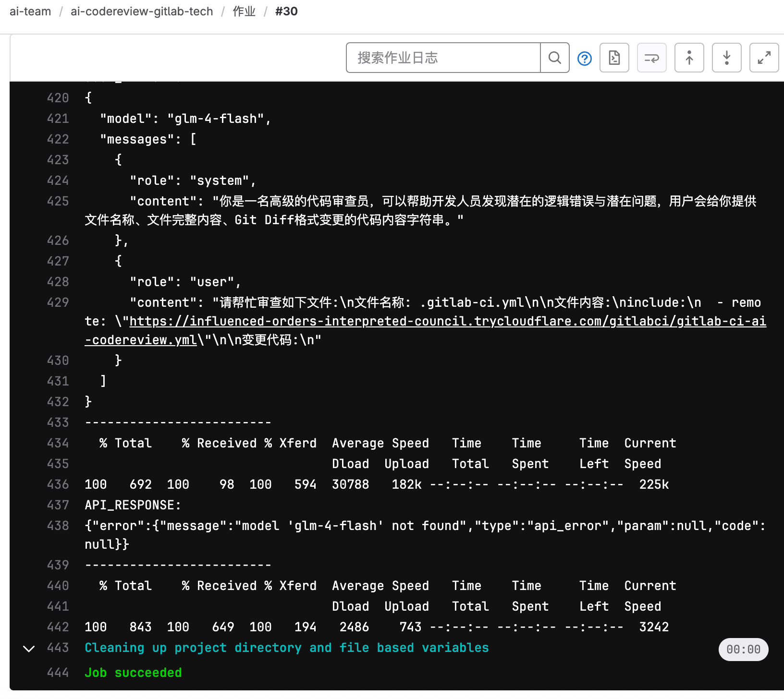
Task: Click the "model": "glm-4-flash" line
Action: pyautogui.click(x=185, y=119)
